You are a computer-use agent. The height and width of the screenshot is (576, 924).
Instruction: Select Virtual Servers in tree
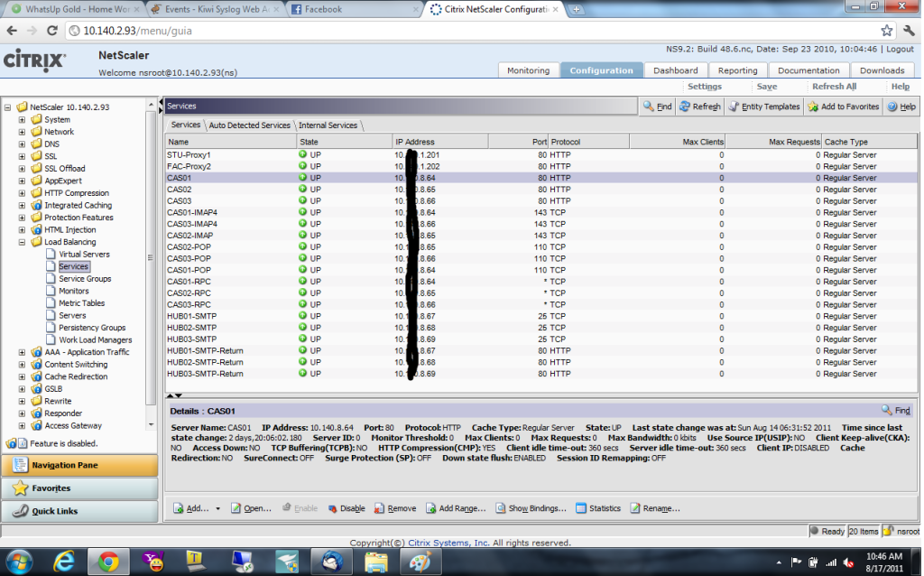84,254
